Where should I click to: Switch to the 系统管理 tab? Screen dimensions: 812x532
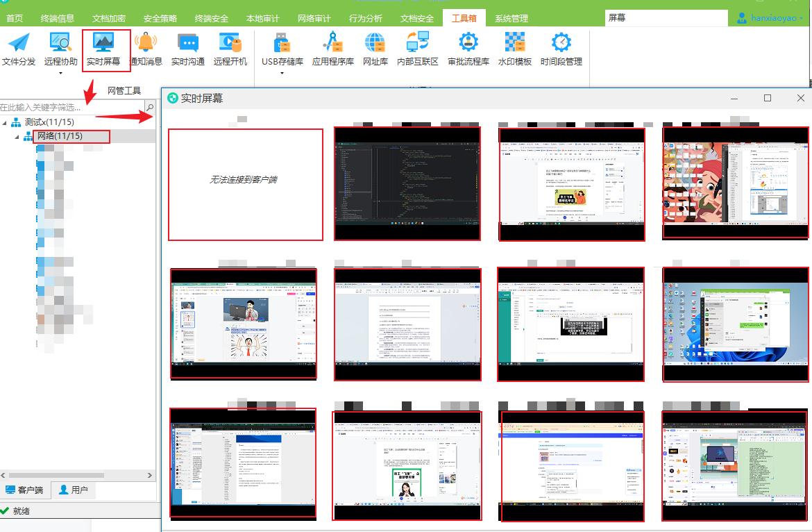pos(511,19)
